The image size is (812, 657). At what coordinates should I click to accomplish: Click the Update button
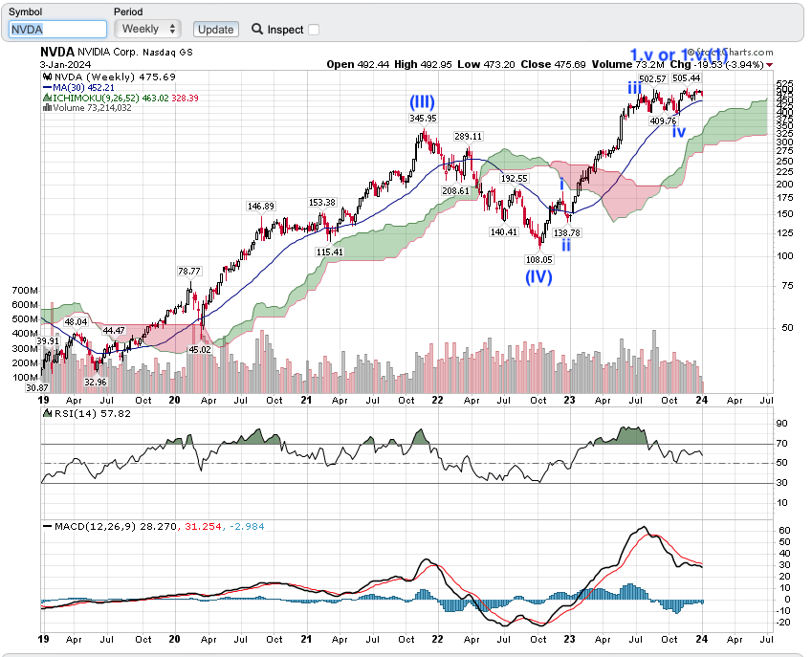click(x=216, y=30)
